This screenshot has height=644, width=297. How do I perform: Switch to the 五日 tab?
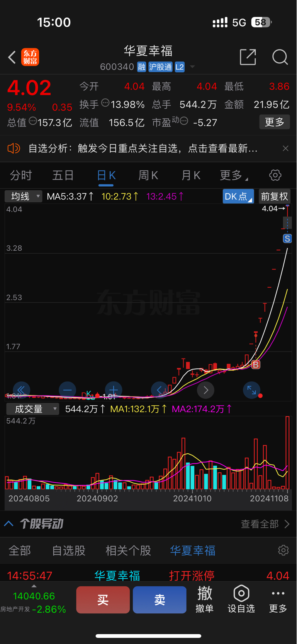pos(63,176)
